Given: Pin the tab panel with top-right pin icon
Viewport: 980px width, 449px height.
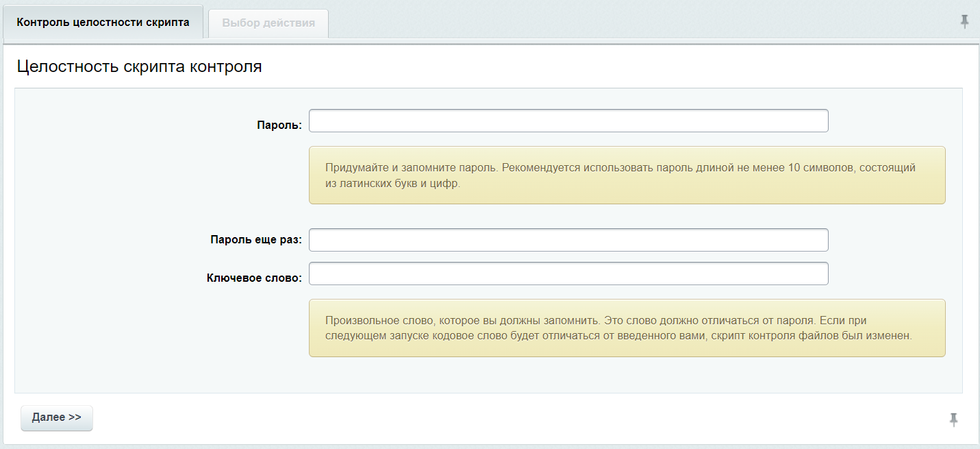Looking at the screenshot, I should 964,21.
